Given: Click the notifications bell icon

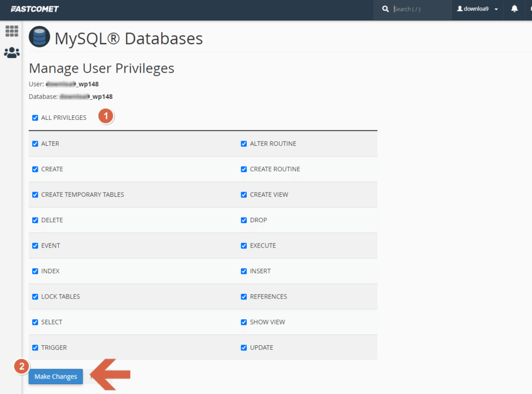Looking at the screenshot, I should click(514, 9).
